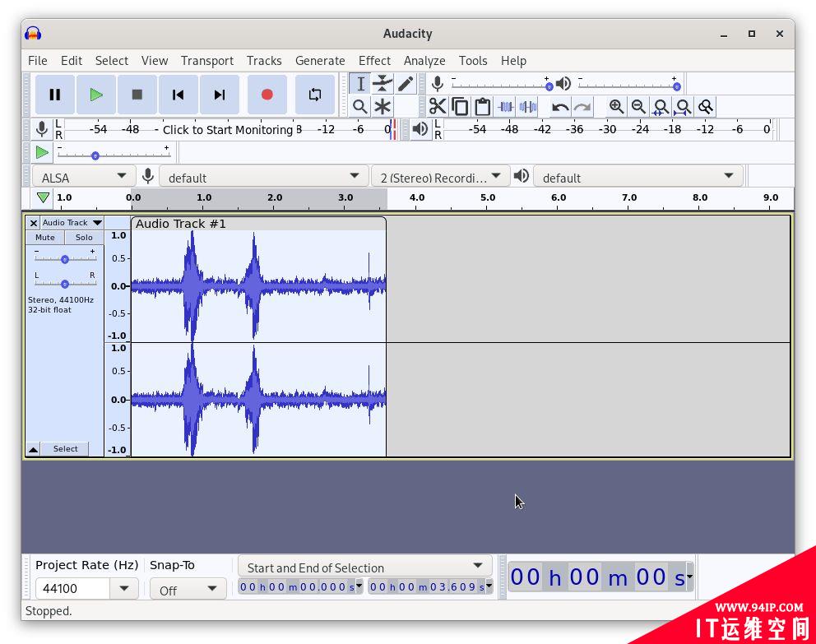
Task: Open the Generate menu
Action: click(x=320, y=60)
